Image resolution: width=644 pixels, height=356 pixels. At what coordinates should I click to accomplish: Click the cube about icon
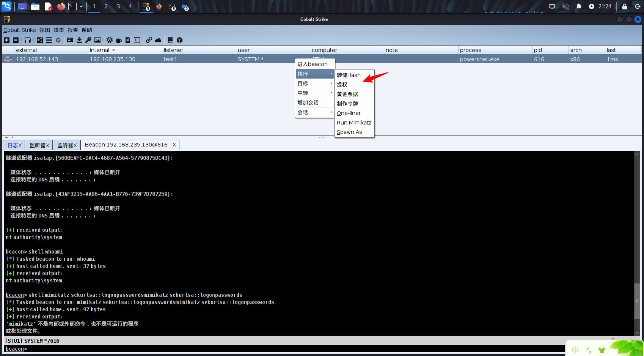[x=180, y=40]
